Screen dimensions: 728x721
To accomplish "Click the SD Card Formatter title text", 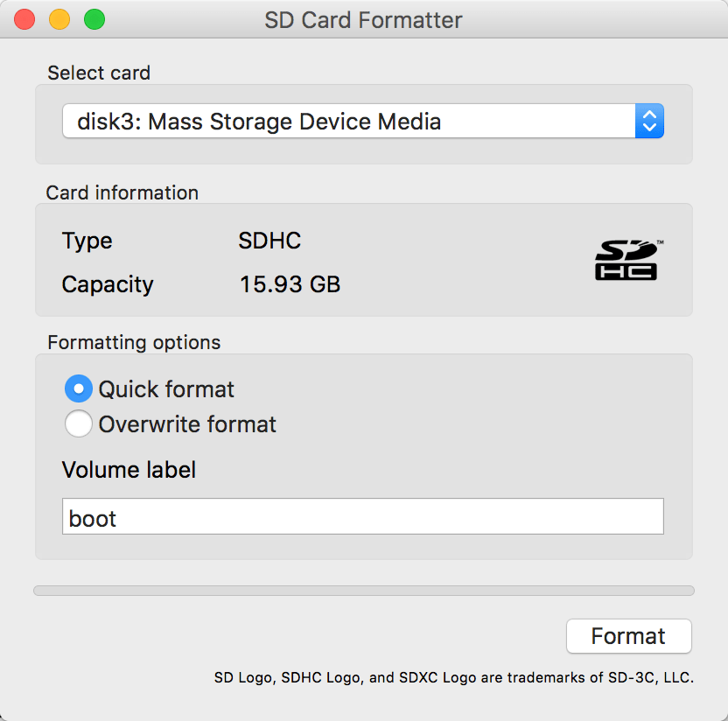I will [x=363, y=19].
